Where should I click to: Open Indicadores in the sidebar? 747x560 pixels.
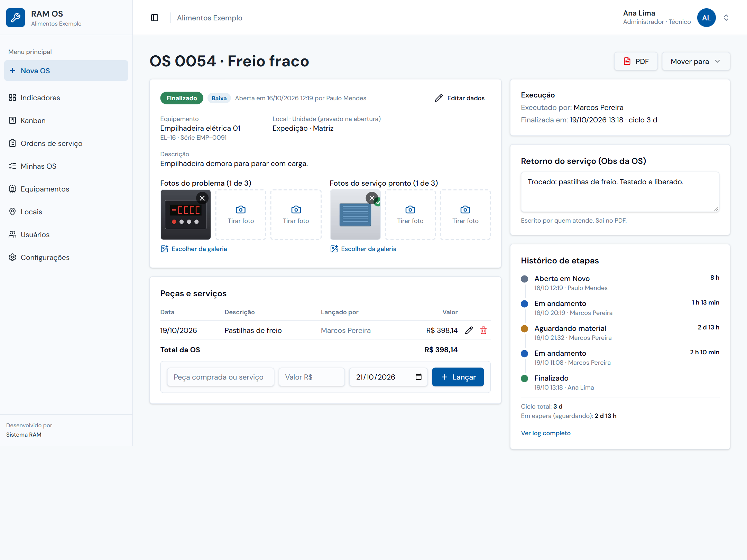pos(66,98)
